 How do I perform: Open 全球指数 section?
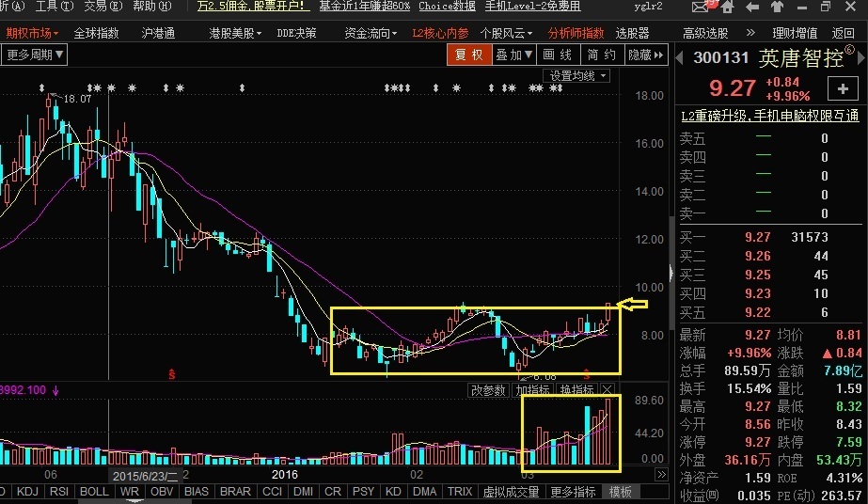[96, 33]
